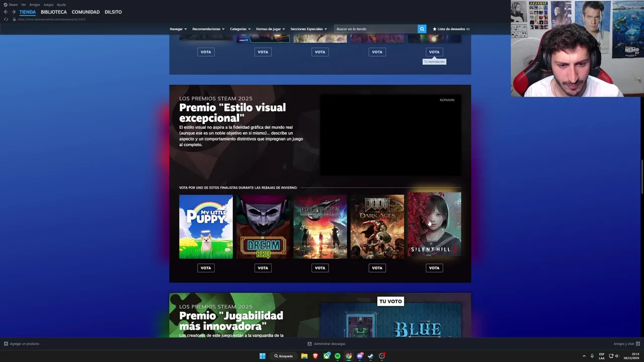Open the Amigos menu
Image resolution: width=644 pixels, height=362 pixels.
tap(35, 5)
